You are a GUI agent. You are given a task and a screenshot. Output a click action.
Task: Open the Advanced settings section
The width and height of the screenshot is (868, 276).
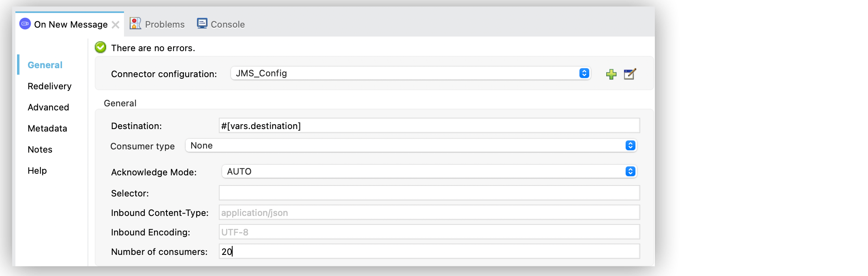tap(48, 107)
